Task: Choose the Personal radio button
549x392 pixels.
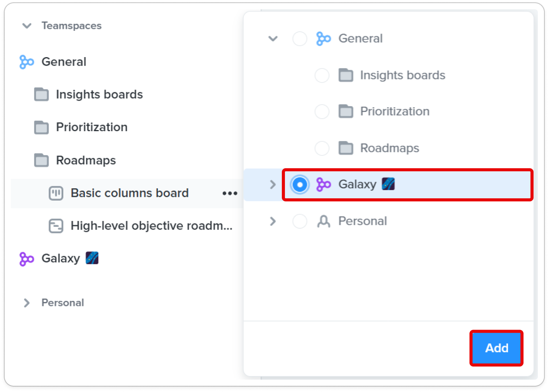Action: click(x=300, y=221)
